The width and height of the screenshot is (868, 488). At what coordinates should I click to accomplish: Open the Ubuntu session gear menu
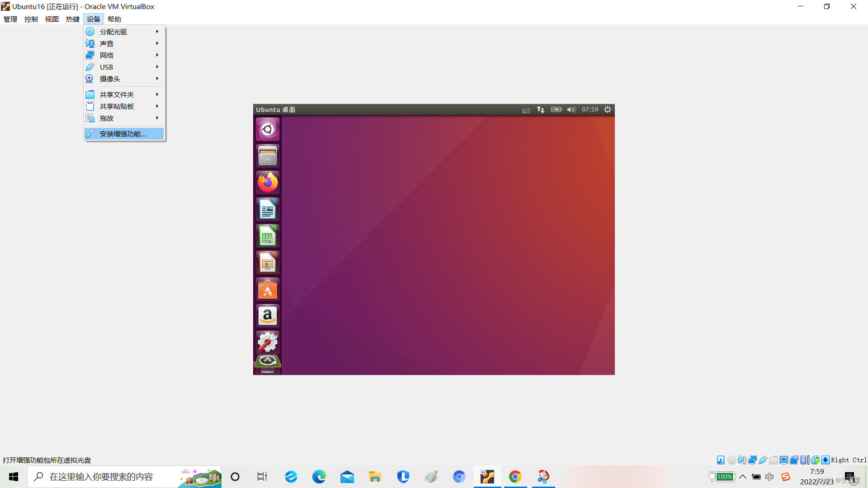[x=608, y=109]
